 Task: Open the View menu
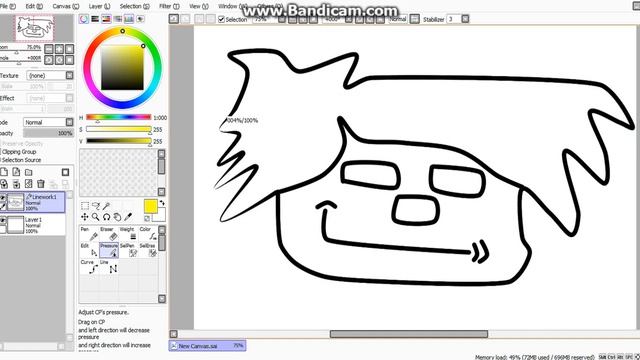tap(199, 6)
